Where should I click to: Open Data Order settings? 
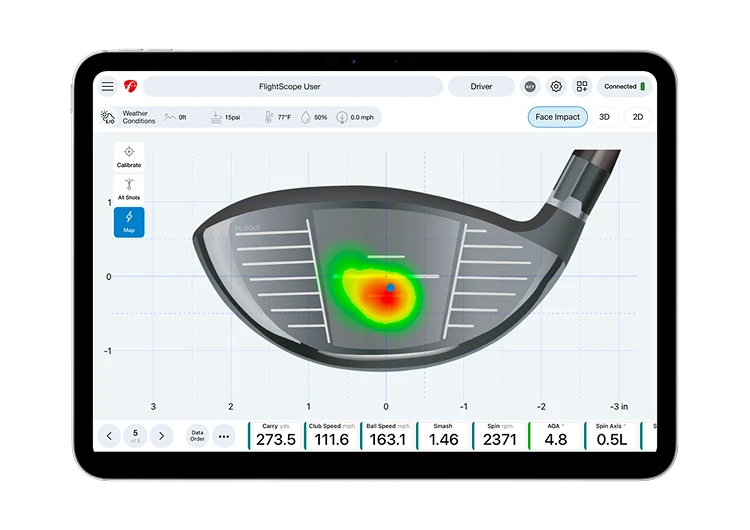(197, 436)
